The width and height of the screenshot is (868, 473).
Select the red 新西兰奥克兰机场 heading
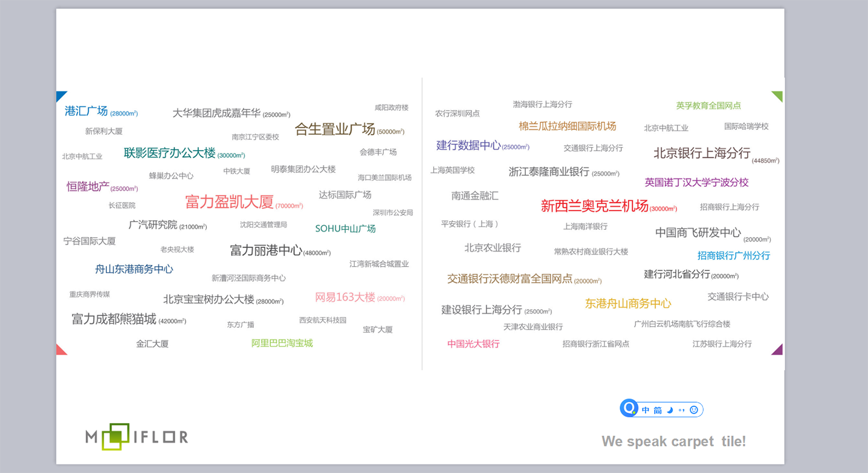[595, 206]
